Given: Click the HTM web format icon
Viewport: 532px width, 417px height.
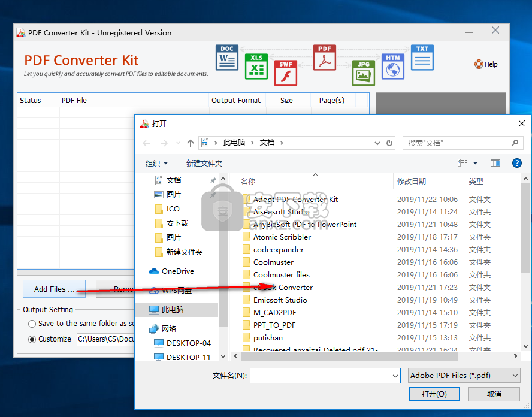Looking at the screenshot, I should [x=392, y=66].
